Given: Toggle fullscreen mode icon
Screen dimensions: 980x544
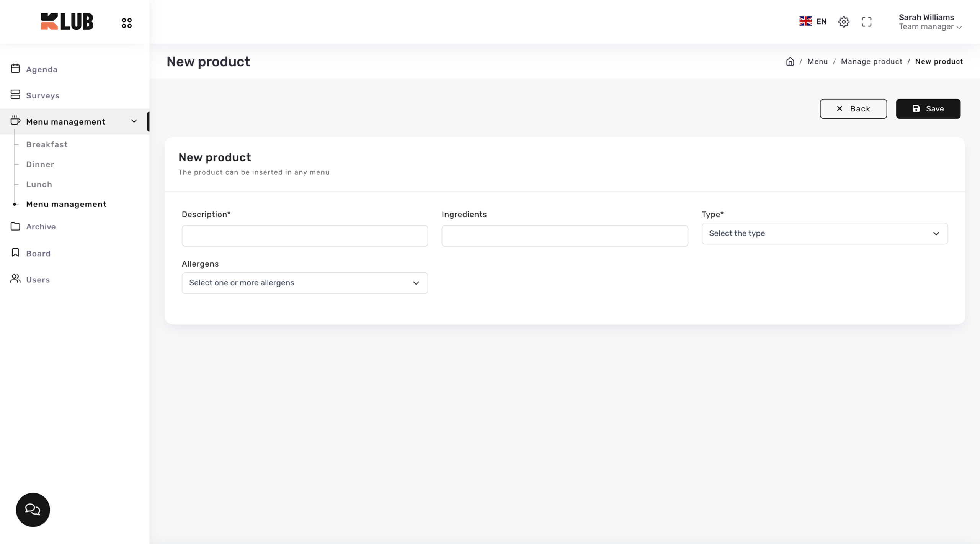Looking at the screenshot, I should point(867,22).
